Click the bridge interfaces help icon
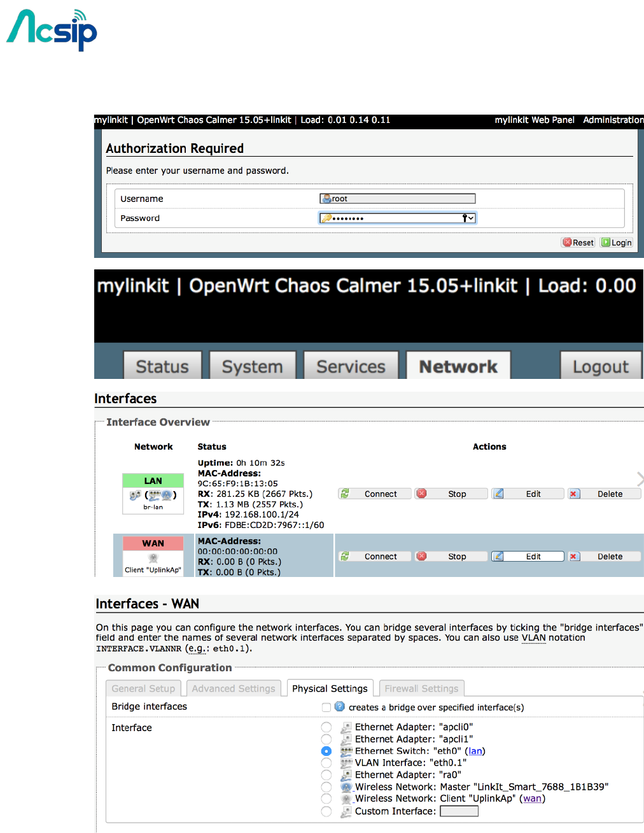Viewport: 644px width, 833px height. tap(340, 706)
